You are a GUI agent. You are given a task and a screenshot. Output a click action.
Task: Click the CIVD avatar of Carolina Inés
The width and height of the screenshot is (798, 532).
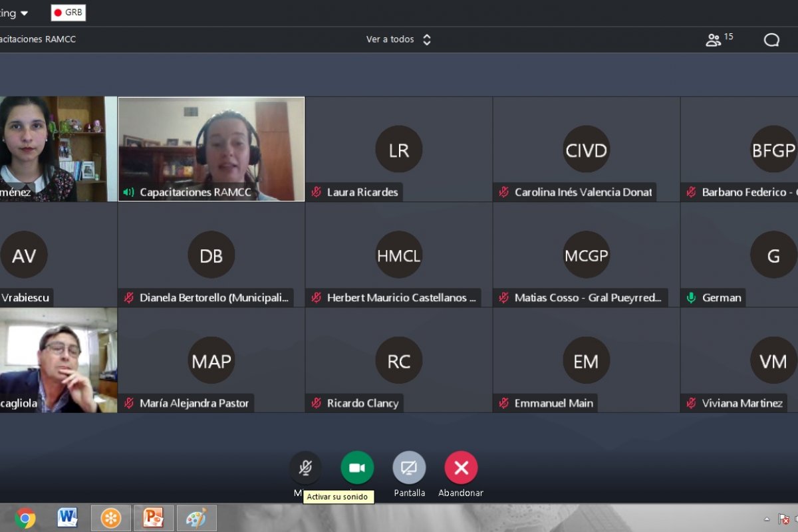click(586, 149)
